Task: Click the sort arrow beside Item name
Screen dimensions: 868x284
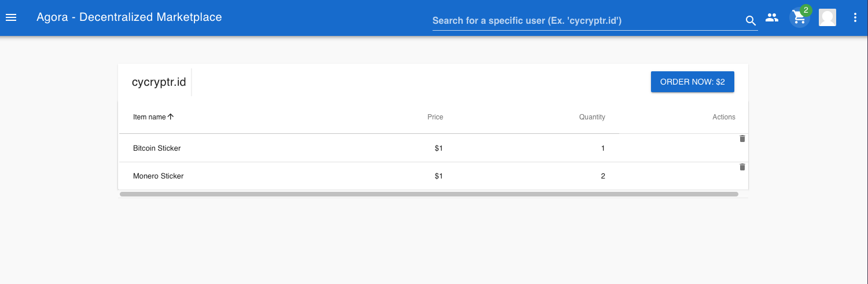Action: 171,116
